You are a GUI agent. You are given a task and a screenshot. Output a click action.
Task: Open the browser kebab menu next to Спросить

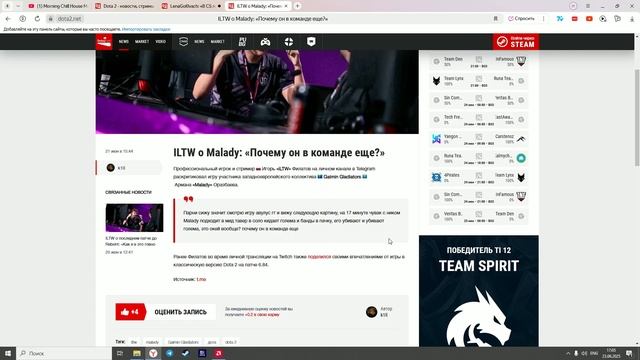pos(543,19)
